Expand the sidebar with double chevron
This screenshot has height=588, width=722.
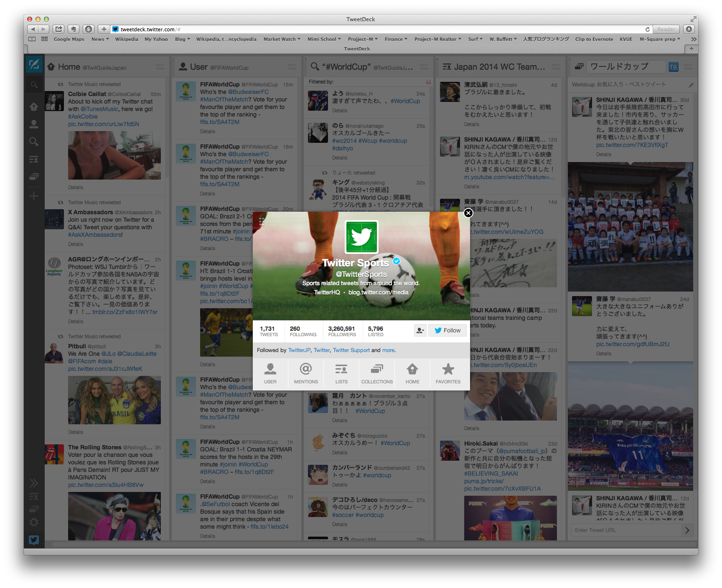click(34, 483)
